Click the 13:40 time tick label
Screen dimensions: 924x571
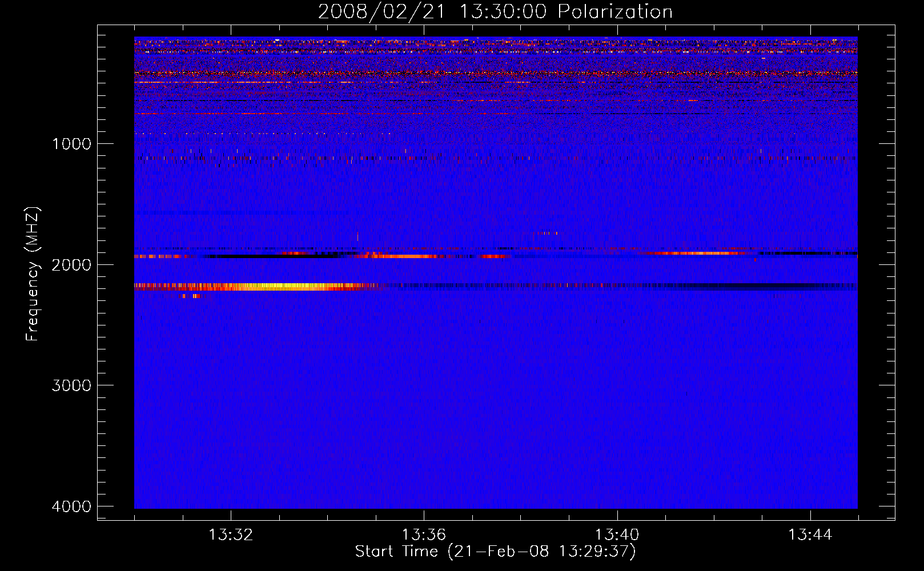617,535
